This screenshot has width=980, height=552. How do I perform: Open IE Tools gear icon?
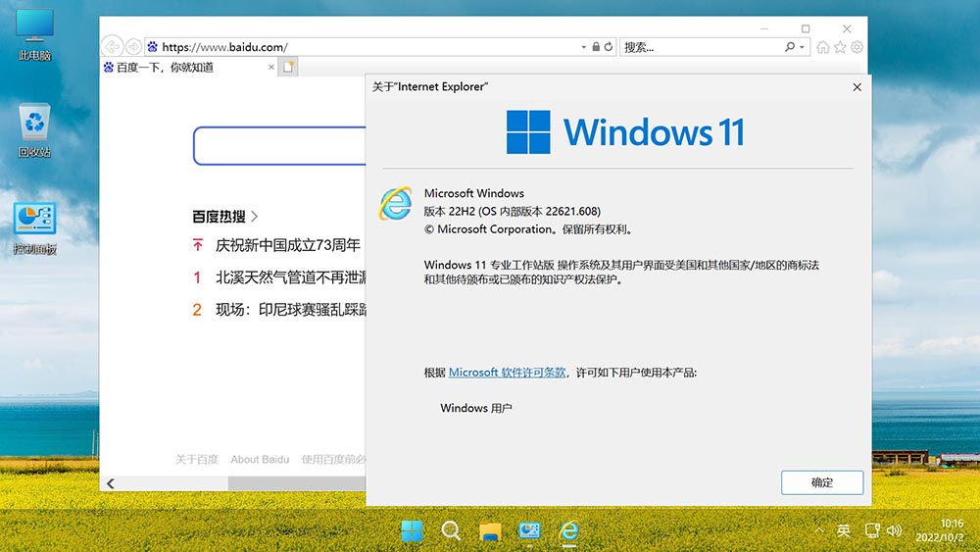tap(857, 47)
